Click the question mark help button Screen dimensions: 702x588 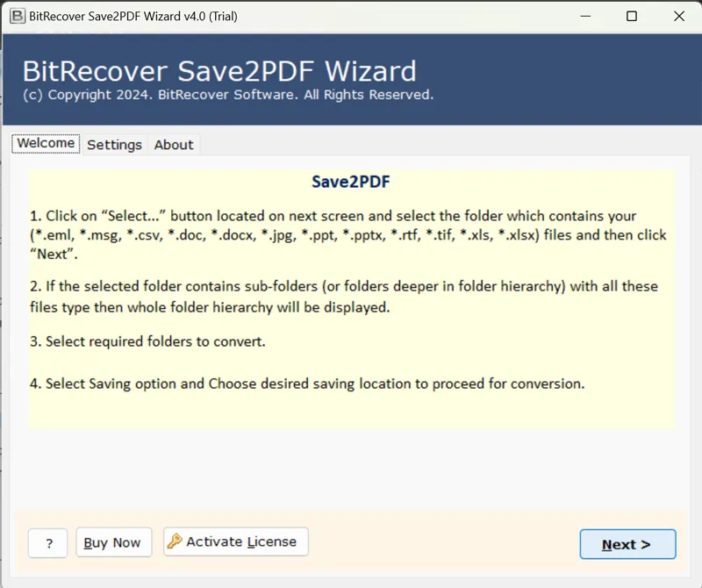[x=48, y=542]
